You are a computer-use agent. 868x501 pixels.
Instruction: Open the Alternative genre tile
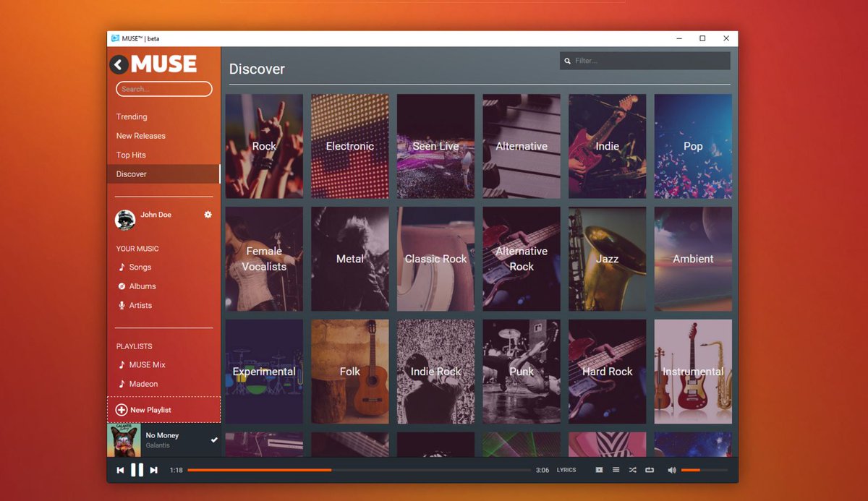pyautogui.click(x=522, y=146)
